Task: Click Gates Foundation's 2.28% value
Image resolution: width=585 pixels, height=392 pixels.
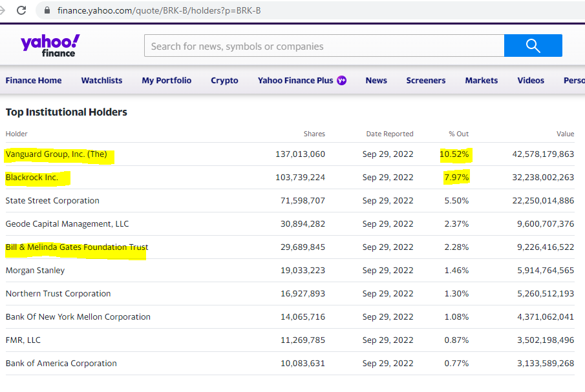Action: [456, 247]
